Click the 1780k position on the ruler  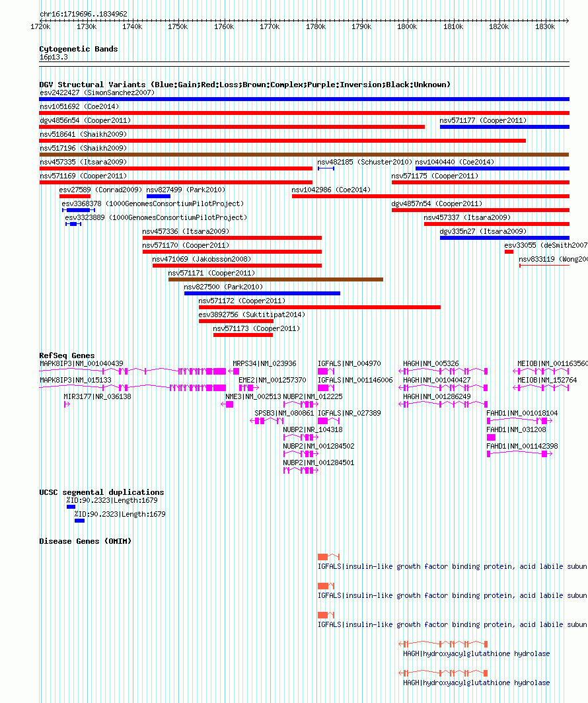coord(316,27)
